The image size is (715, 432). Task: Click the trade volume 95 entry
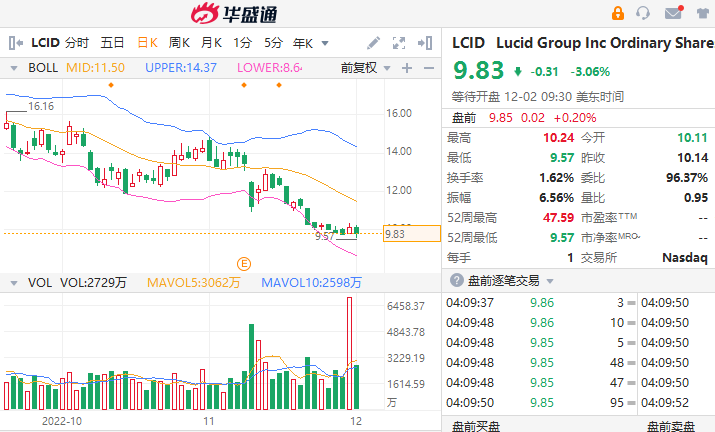[x=617, y=403]
